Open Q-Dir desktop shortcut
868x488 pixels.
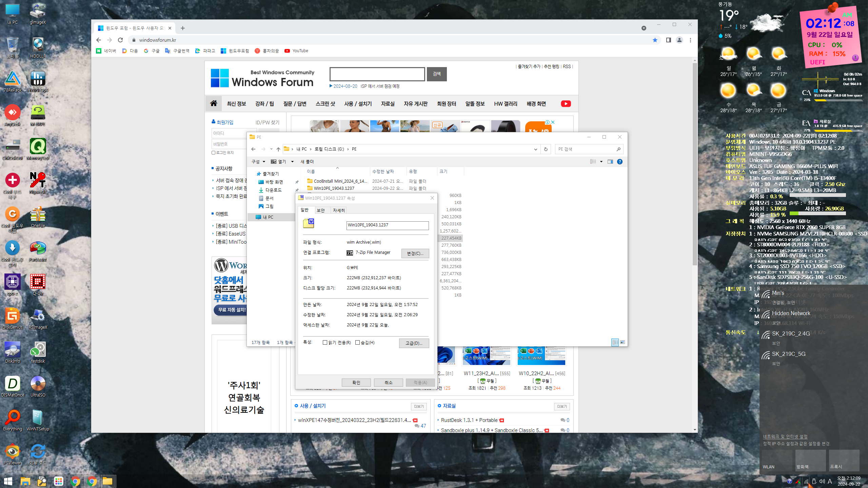38,285
